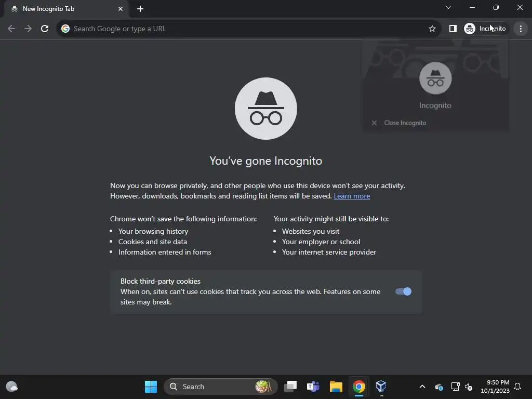Open File Explorer from taskbar
Screen dimensions: 532x399
tap(336, 387)
